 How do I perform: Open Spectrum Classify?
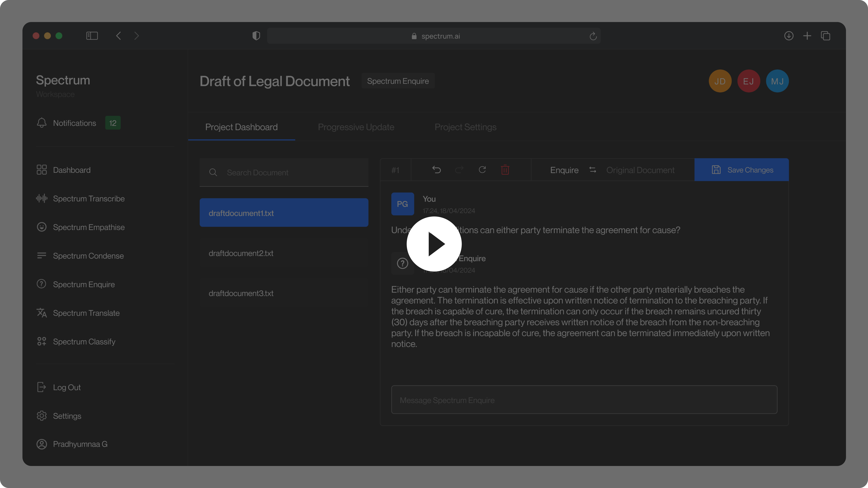tap(84, 342)
